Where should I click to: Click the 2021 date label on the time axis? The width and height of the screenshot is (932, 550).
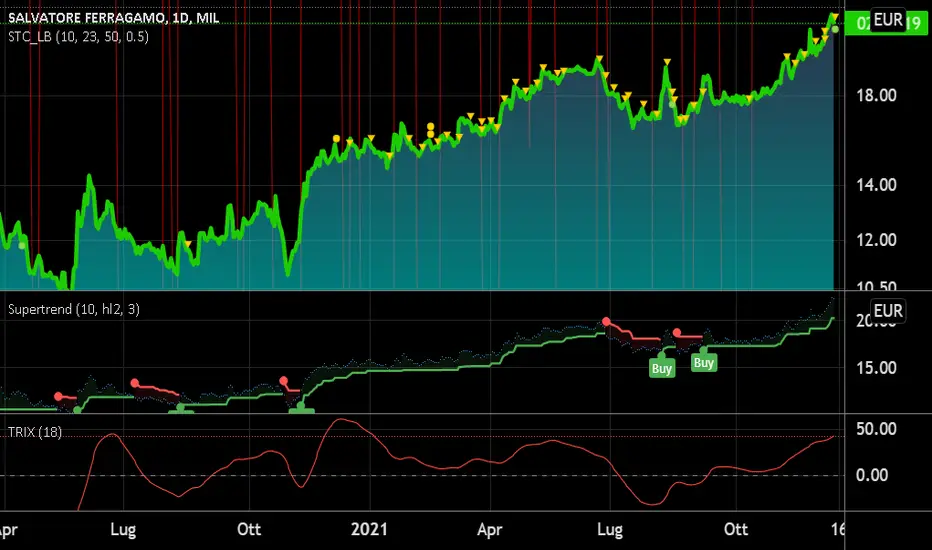369,529
